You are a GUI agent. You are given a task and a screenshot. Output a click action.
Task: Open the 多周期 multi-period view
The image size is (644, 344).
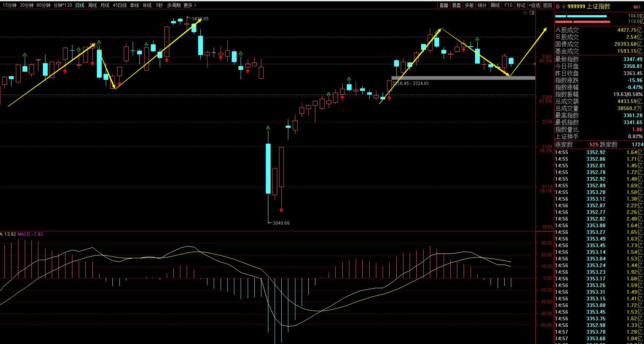(x=174, y=5)
